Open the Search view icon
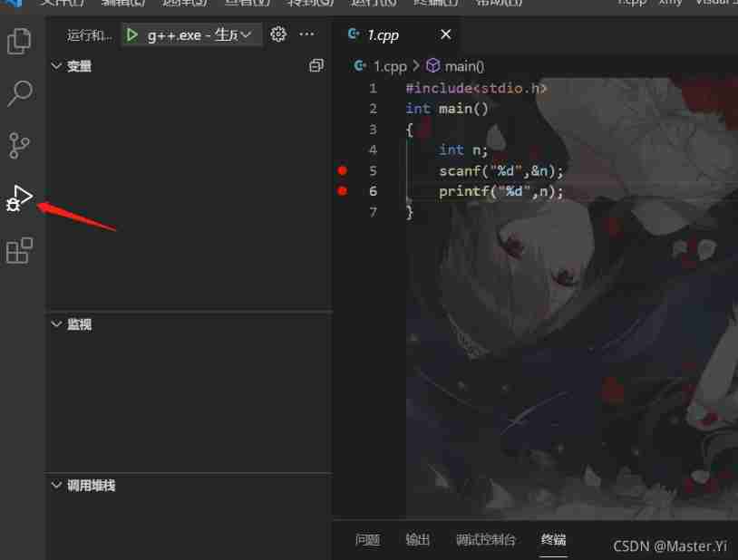Image resolution: width=738 pixels, height=560 pixels. 20,93
